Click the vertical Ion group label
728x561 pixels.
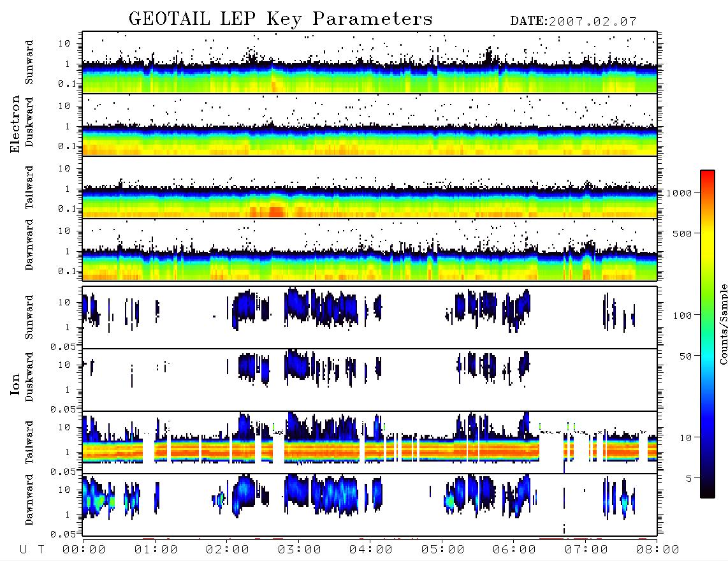15,384
